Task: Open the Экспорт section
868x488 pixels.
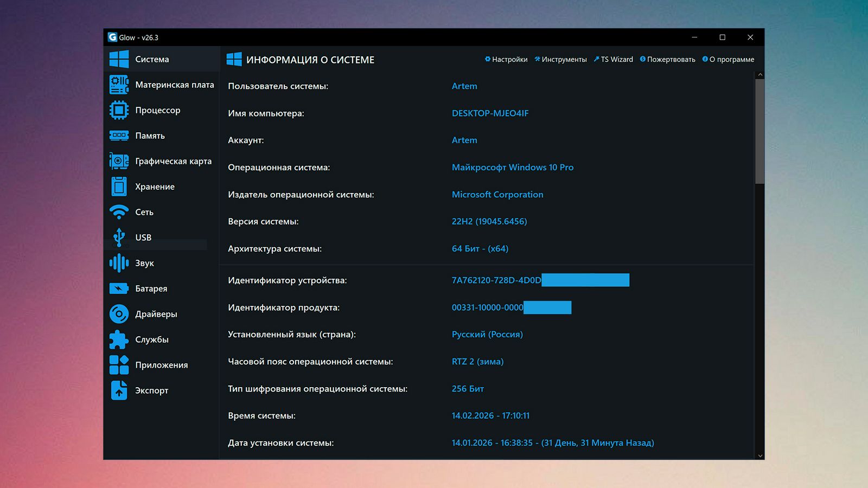Action: (151, 390)
